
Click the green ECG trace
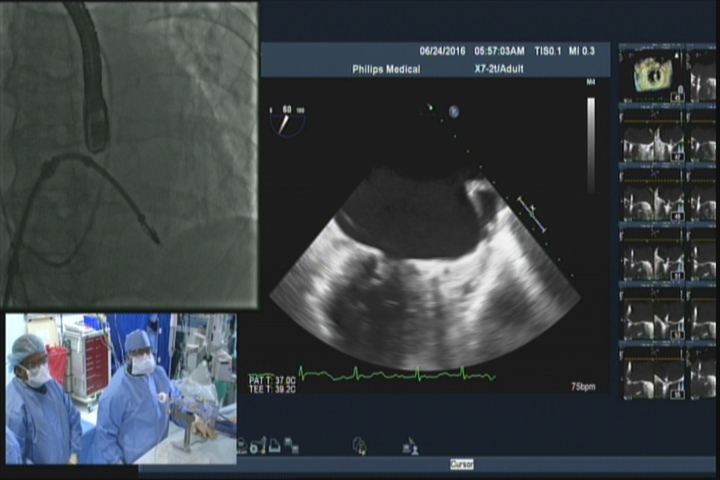[397, 374]
